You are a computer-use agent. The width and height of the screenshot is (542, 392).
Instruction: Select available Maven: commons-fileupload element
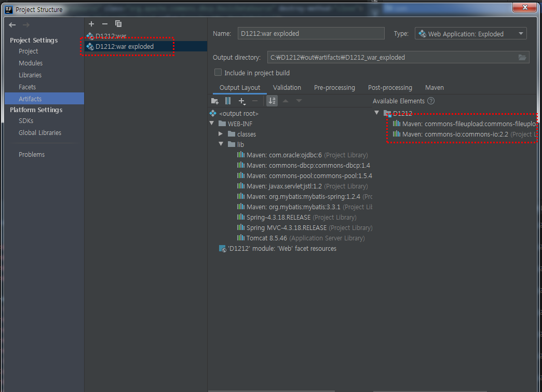pos(465,124)
